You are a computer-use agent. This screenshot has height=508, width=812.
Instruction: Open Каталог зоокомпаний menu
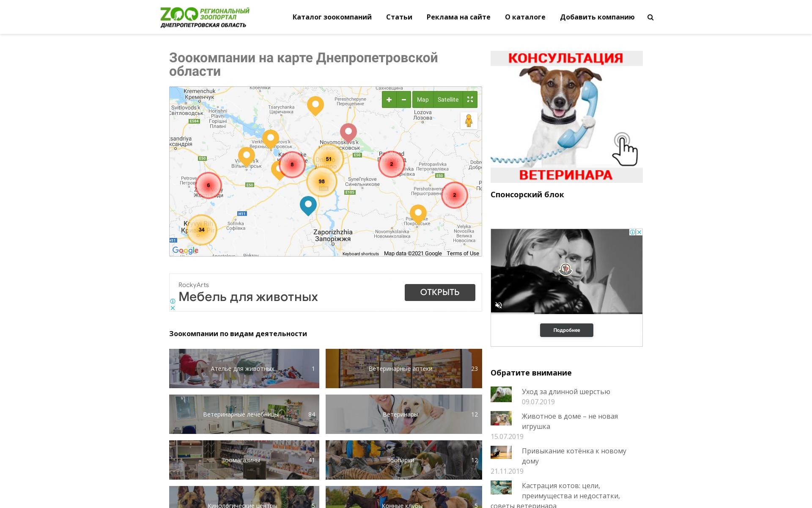pos(332,17)
